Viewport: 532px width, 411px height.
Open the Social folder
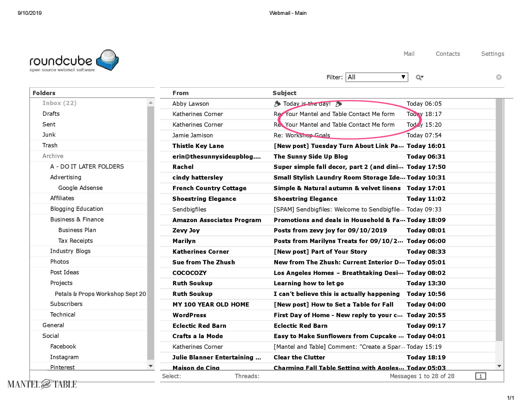point(51,336)
